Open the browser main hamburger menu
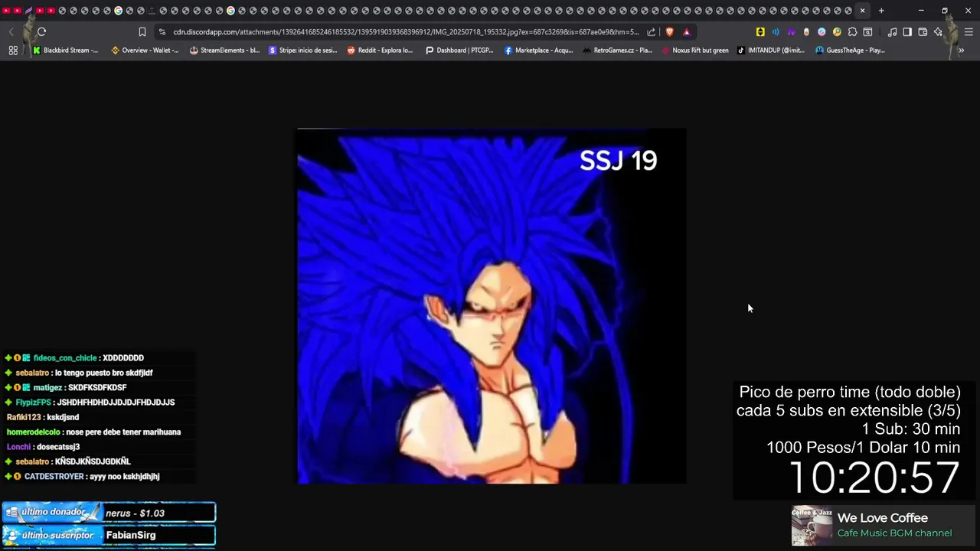Viewport: 980px width, 551px height. 969,32
